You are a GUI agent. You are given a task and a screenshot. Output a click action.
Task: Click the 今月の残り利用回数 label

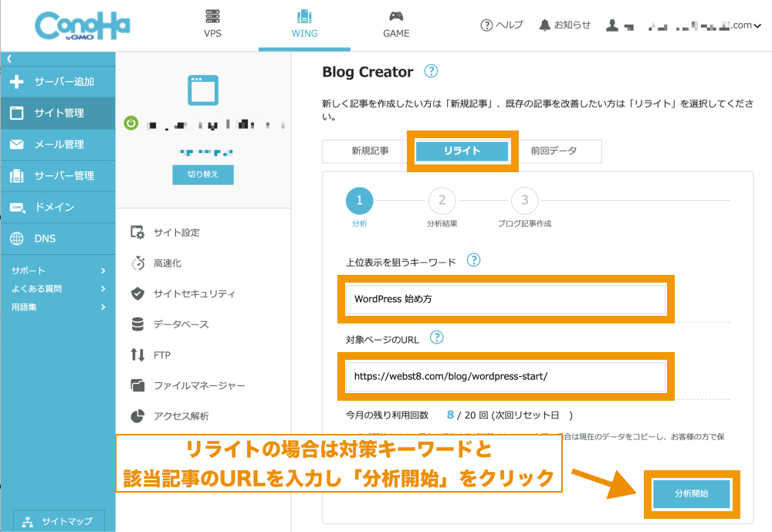387,415
